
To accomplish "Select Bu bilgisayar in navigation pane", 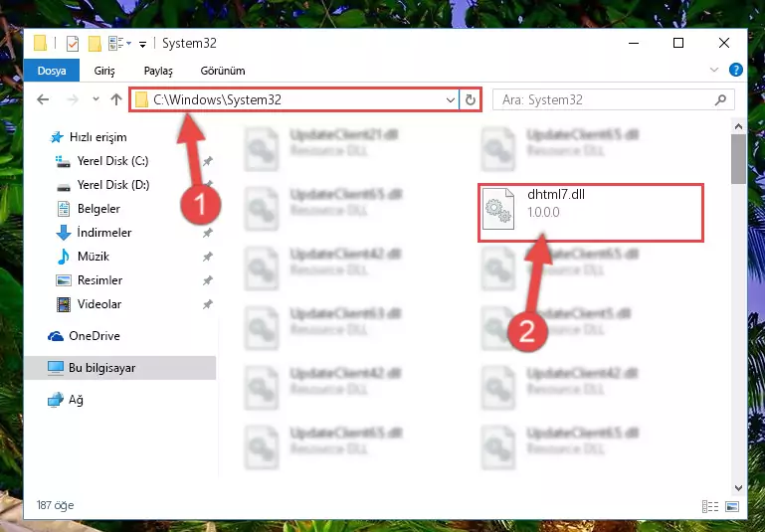I will click(x=119, y=368).
